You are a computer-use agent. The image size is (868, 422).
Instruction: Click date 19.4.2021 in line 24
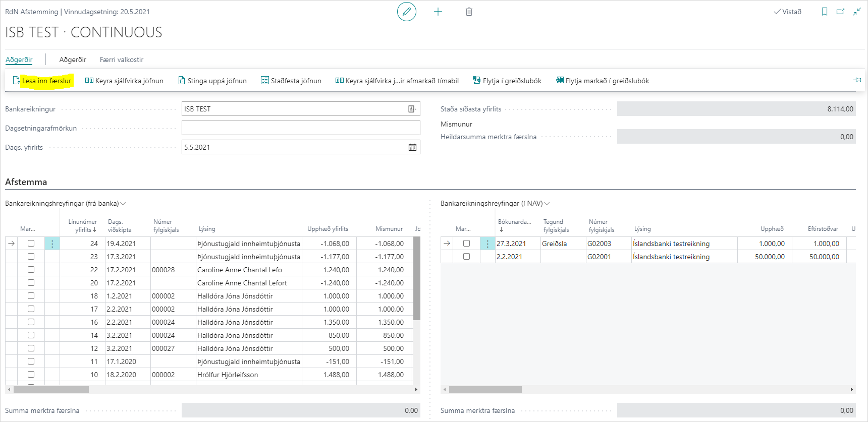(x=121, y=244)
